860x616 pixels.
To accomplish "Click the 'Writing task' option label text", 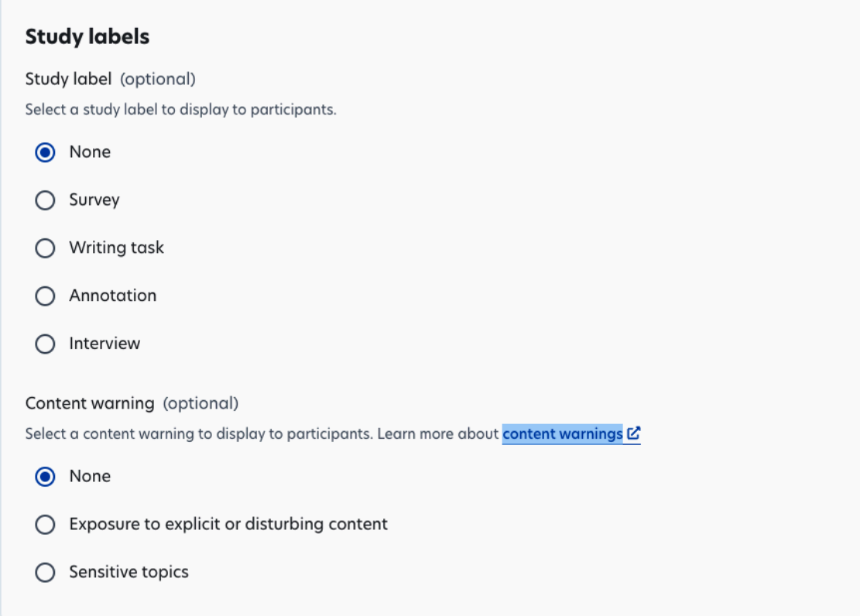I will tap(116, 248).
